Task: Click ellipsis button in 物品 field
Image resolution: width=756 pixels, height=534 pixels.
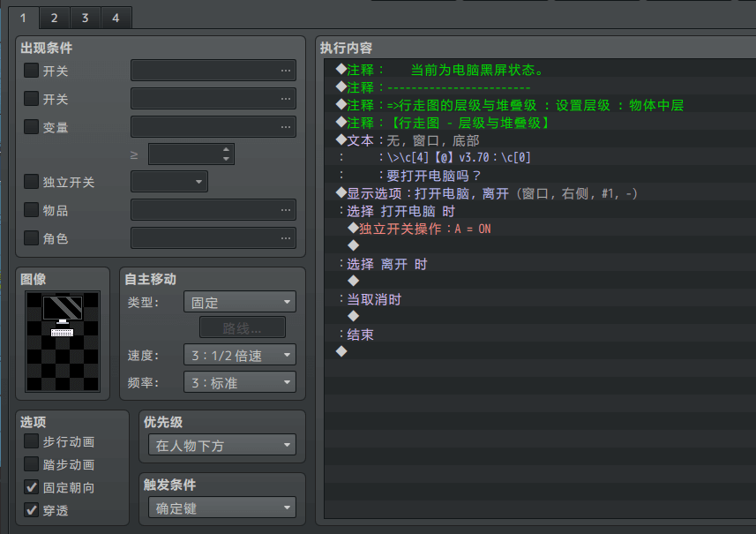Action: tap(285, 210)
